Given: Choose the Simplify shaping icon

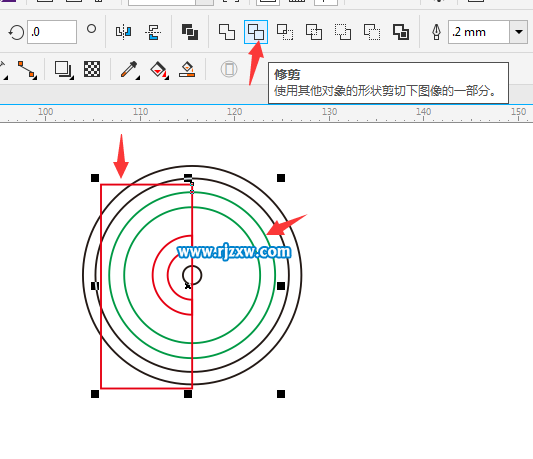Looking at the screenshot, I should click(314, 32).
